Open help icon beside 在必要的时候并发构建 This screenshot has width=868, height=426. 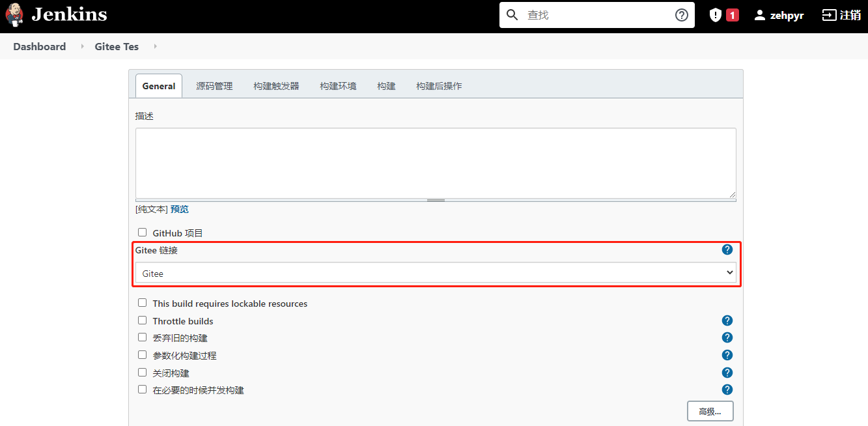tap(727, 390)
